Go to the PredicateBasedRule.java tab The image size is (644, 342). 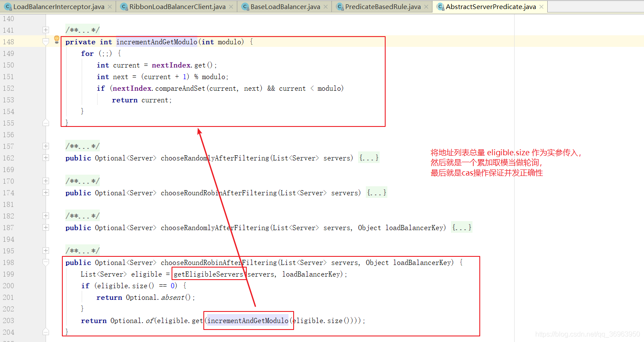point(382,6)
